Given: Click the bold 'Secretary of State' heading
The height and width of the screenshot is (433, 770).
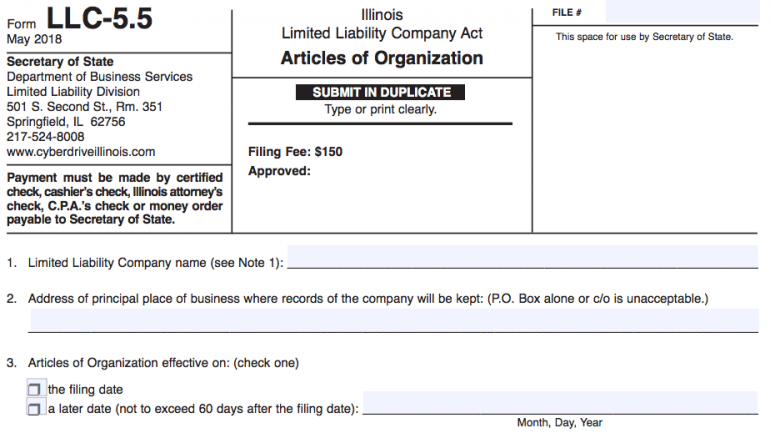Looking at the screenshot, I should click(59, 61).
